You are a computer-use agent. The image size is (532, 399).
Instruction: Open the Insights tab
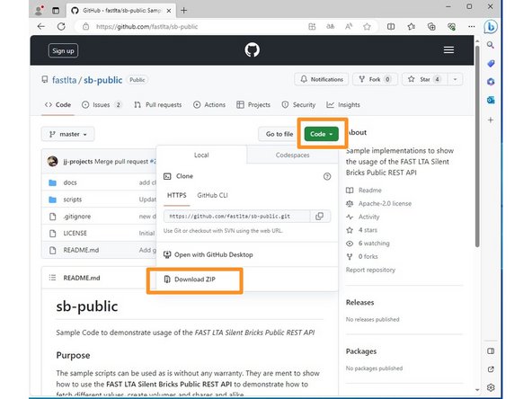coord(343,105)
